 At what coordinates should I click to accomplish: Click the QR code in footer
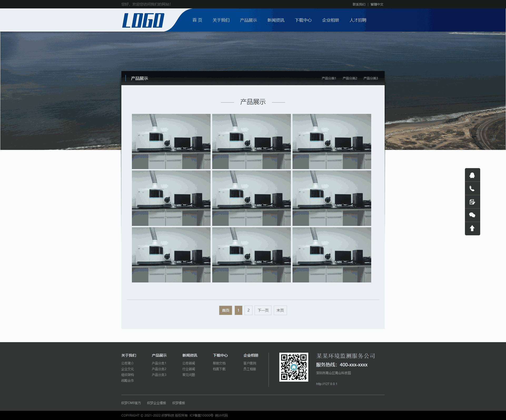tap(294, 367)
